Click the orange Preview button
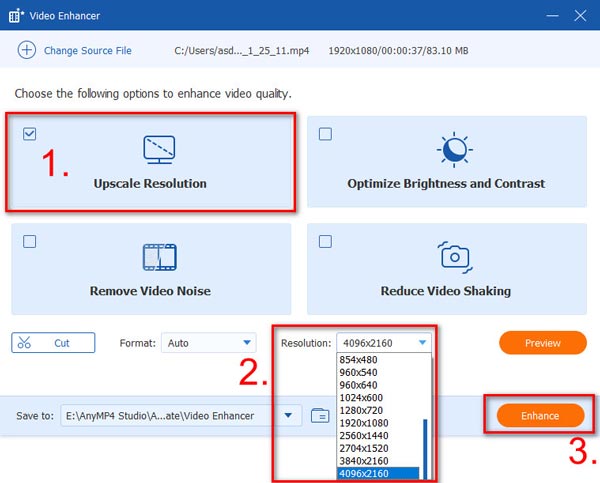The image size is (600, 483). 543,343
